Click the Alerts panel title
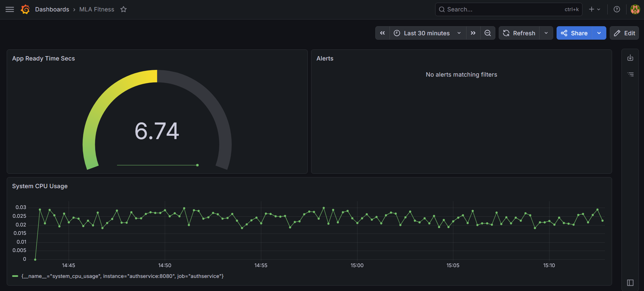 point(325,58)
